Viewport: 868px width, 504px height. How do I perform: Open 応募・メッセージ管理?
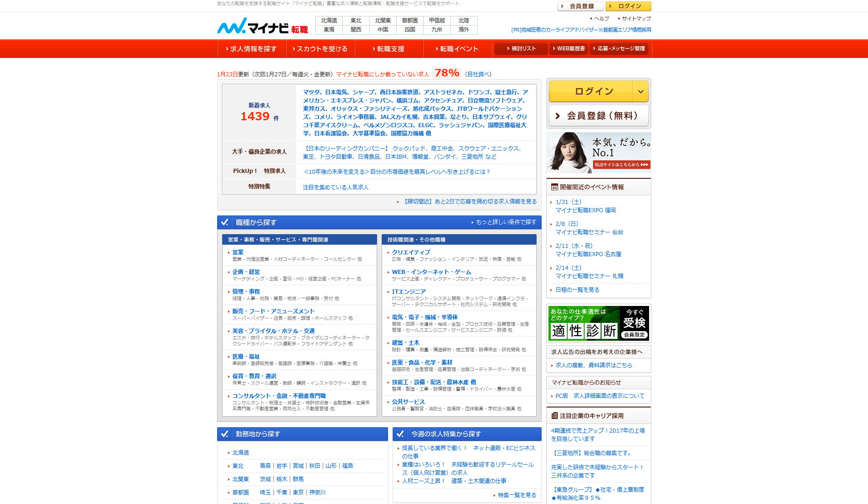pos(619,48)
